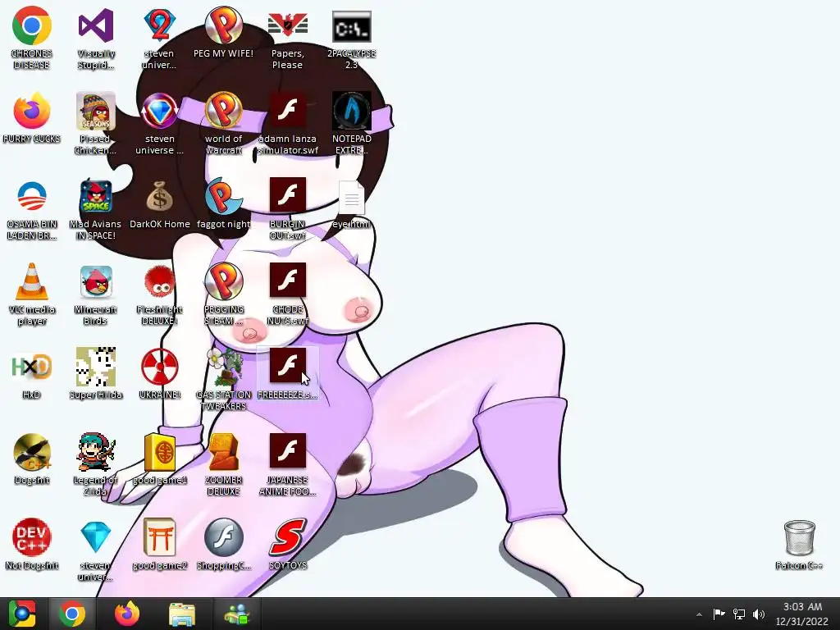Open Chrome from the taskbar
This screenshot has width=840, height=630.
point(72,614)
